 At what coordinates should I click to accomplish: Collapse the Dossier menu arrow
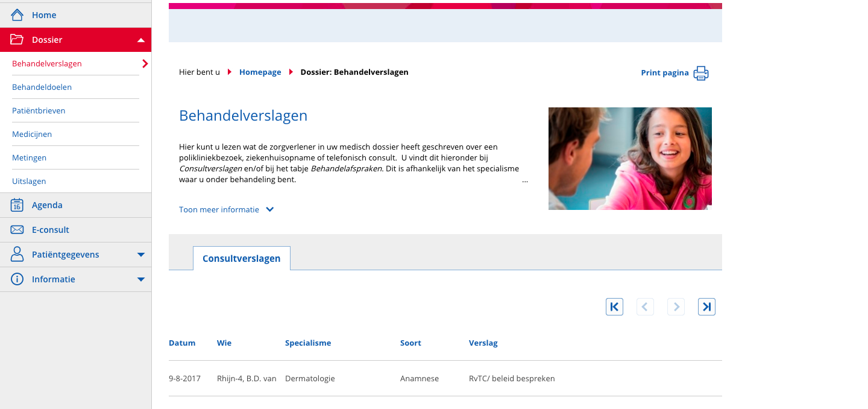[141, 40]
